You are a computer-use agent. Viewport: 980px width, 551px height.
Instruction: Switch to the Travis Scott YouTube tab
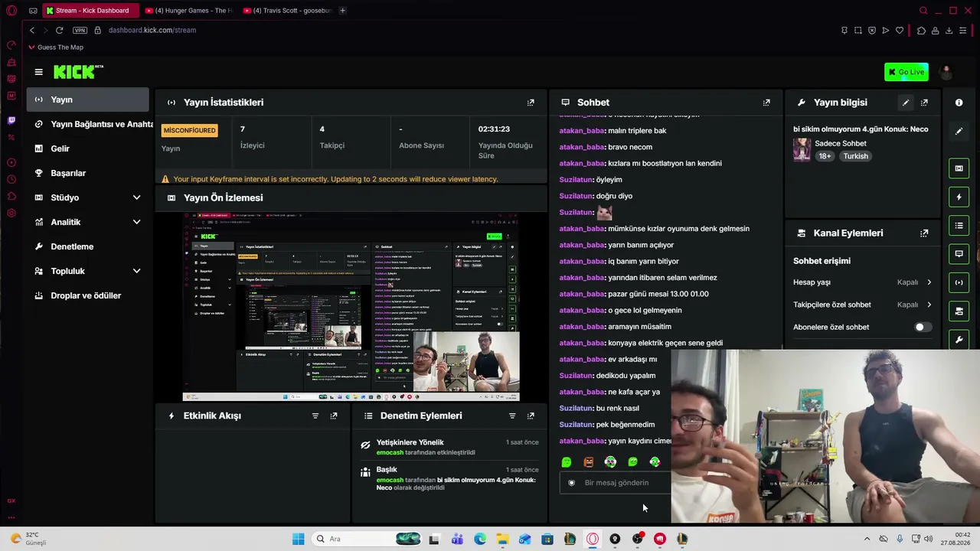(x=286, y=11)
